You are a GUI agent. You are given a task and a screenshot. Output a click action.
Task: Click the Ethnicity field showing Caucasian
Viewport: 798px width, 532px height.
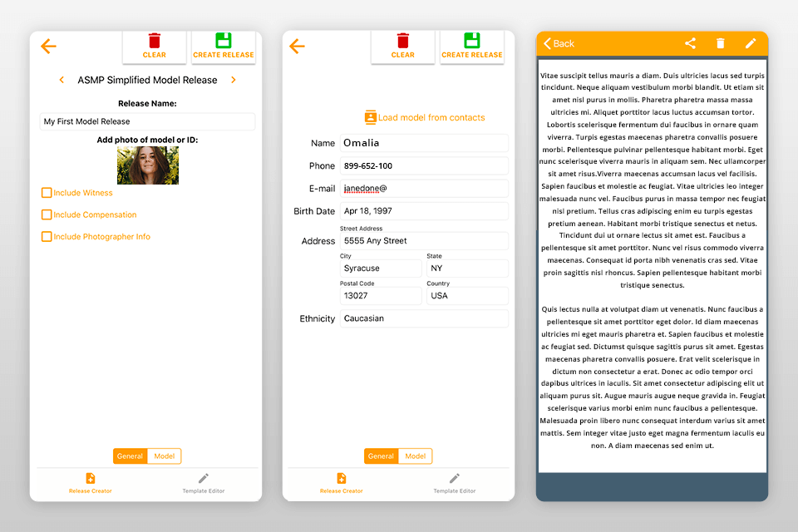click(423, 318)
